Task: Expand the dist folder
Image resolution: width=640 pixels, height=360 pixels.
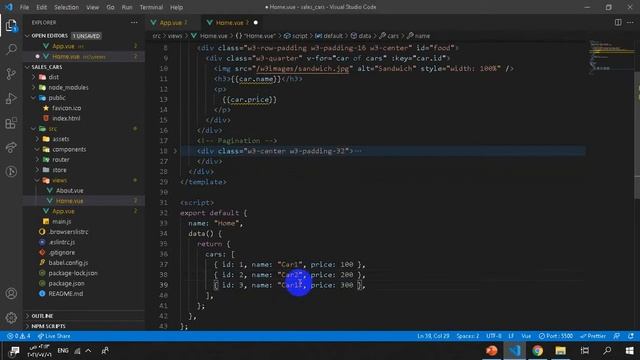Action: click(53, 77)
